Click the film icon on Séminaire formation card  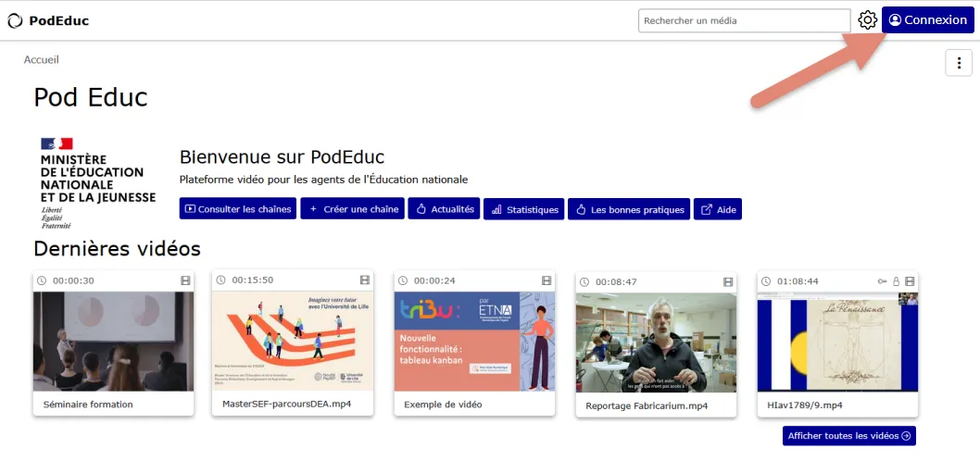(185, 280)
